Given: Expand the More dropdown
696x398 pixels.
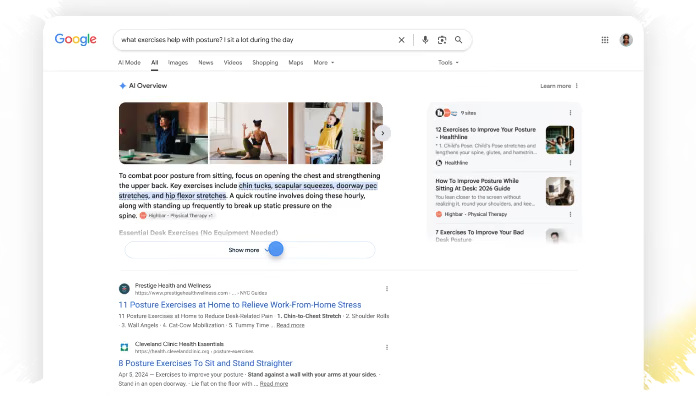Looking at the screenshot, I should coord(324,63).
